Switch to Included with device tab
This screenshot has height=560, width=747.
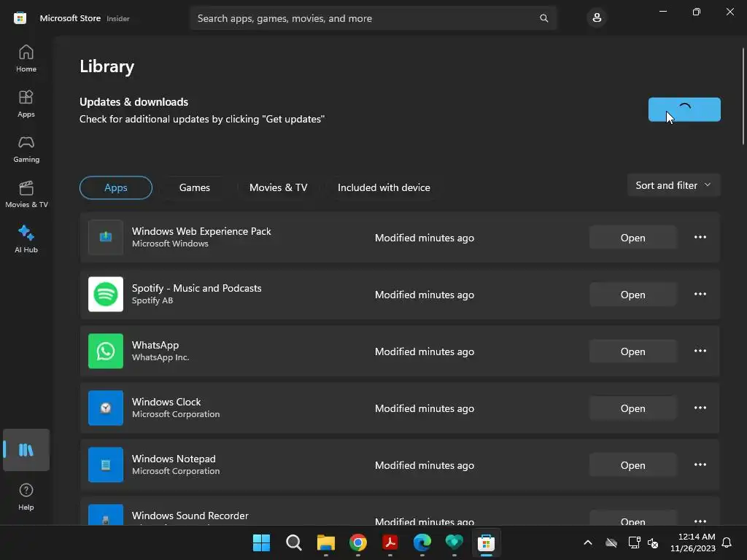pyautogui.click(x=384, y=187)
